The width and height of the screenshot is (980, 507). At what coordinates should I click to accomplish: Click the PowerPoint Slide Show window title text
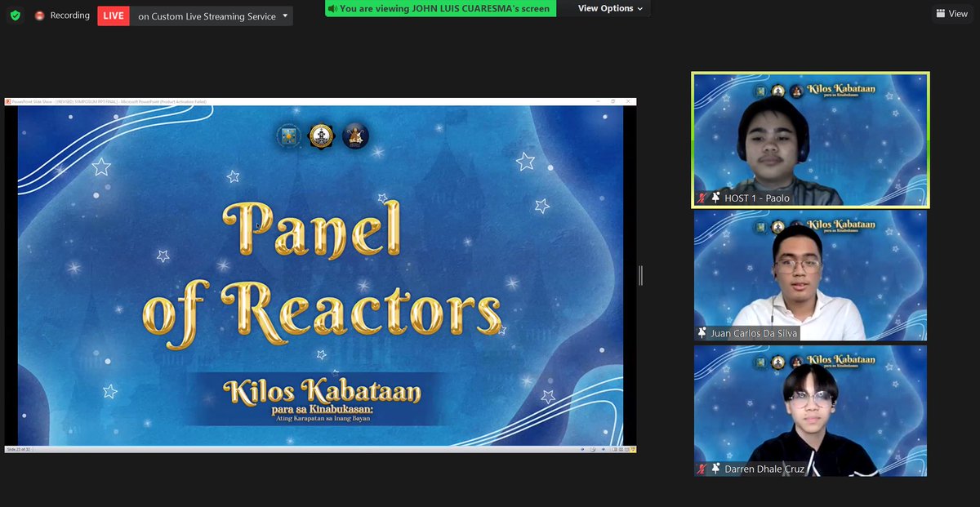pos(109,101)
